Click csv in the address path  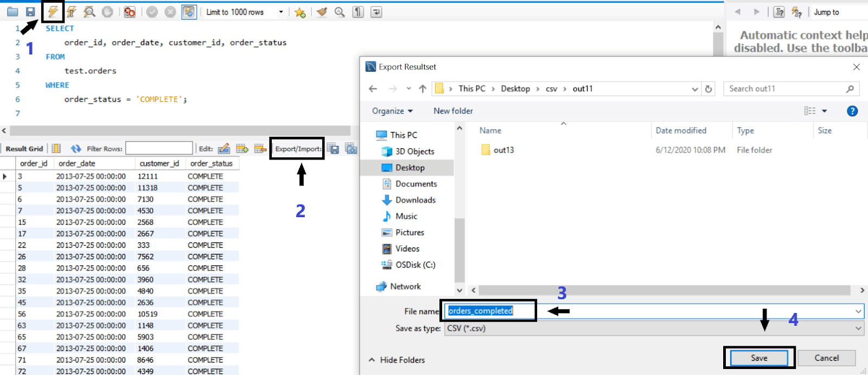click(551, 88)
